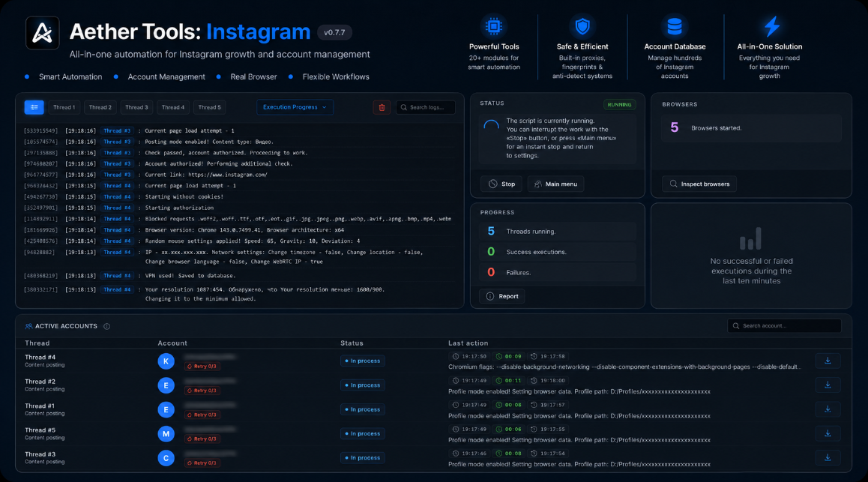Click the RUNNING status badge
This screenshot has width=868, height=482.
pos(619,105)
